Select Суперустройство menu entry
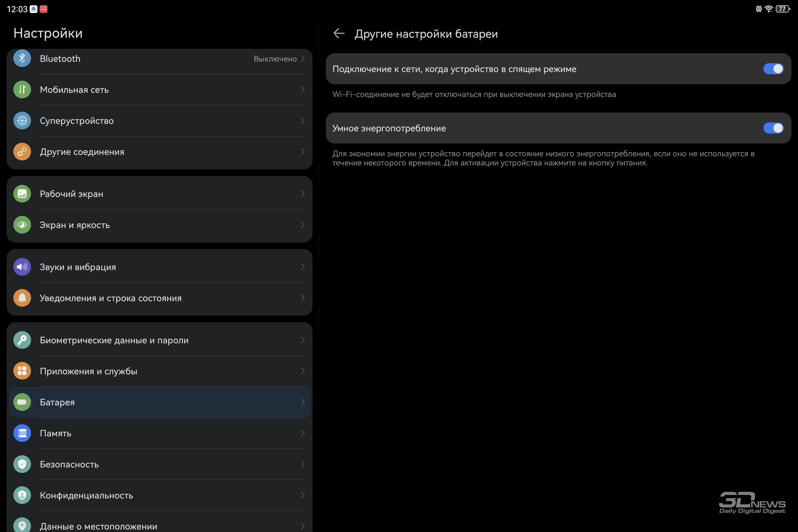798x532 pixels. click(x=160, y=121)
